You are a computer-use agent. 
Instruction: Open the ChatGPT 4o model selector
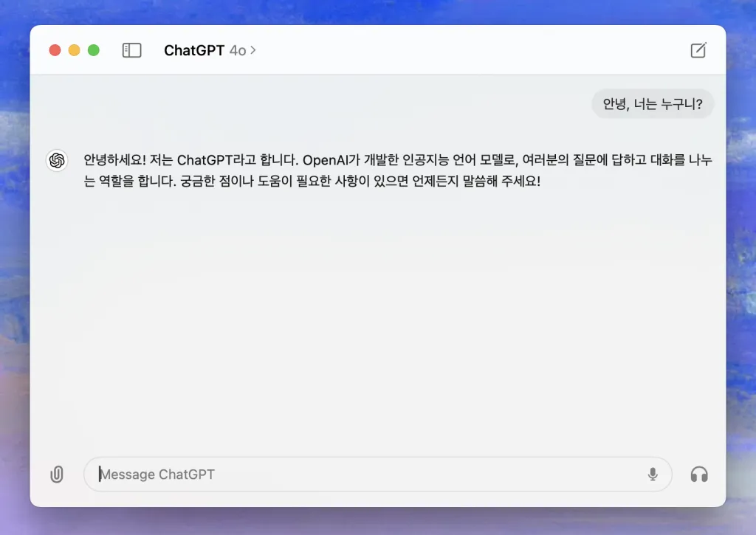210,50
